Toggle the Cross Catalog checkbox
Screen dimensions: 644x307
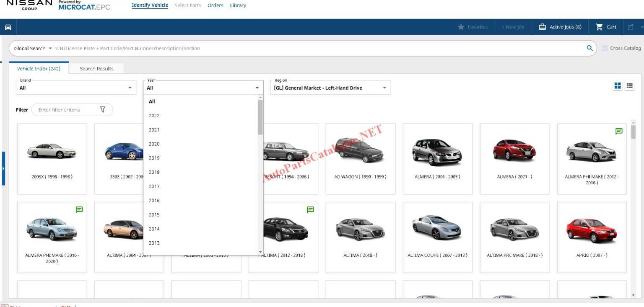pyautogui.click(x=605, y=48)
